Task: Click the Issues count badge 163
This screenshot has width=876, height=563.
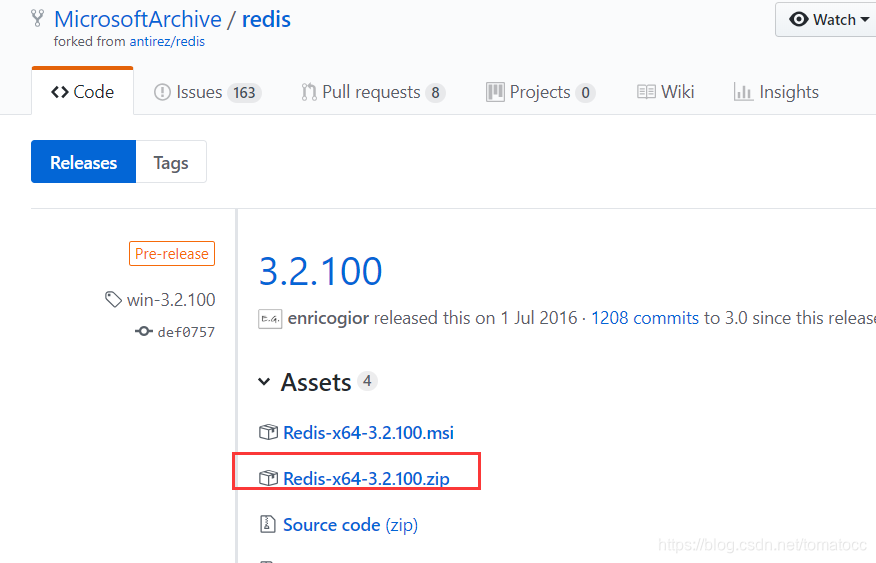Action: point(244,93)
